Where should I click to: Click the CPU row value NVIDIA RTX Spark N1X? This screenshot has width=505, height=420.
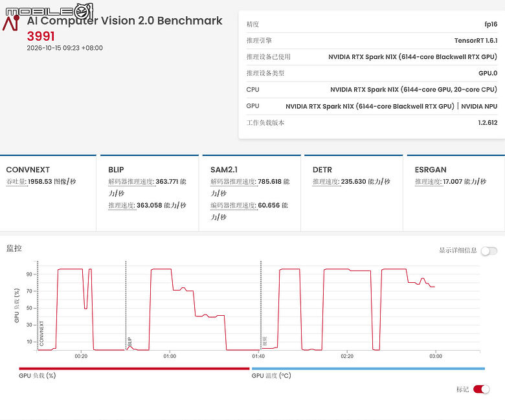(x=414, y=90)
